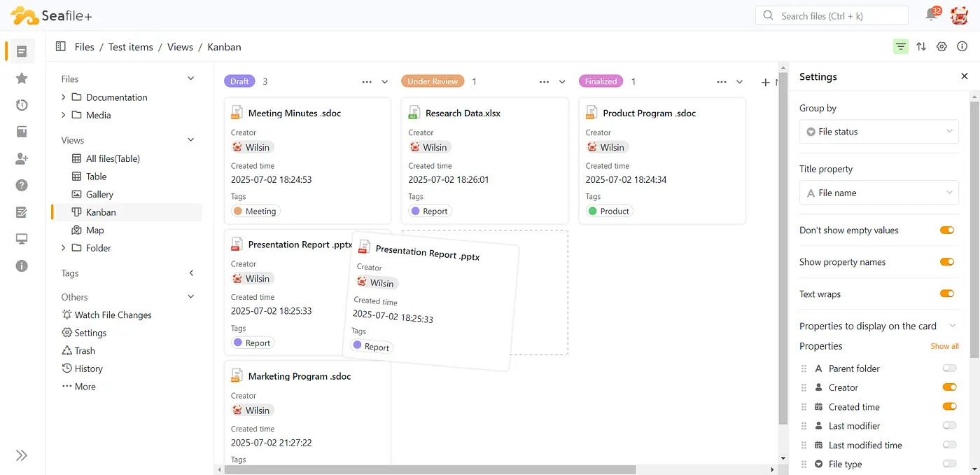Enable the Parent folder property toggle

[949, 369]
